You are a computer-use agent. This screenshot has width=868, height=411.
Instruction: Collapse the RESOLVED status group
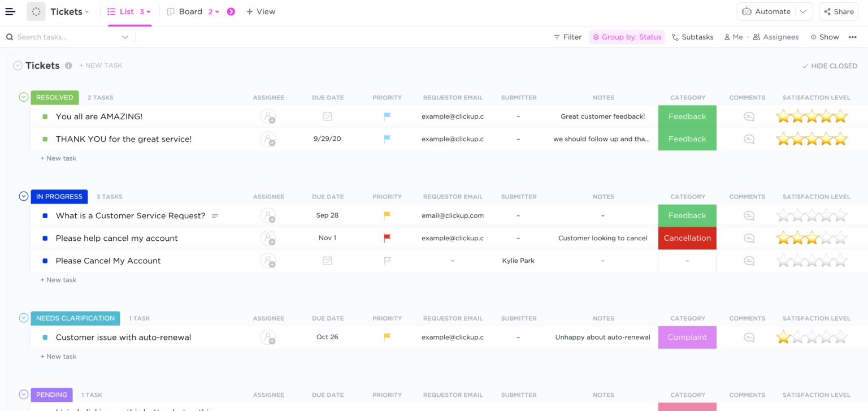pos(23,97)
